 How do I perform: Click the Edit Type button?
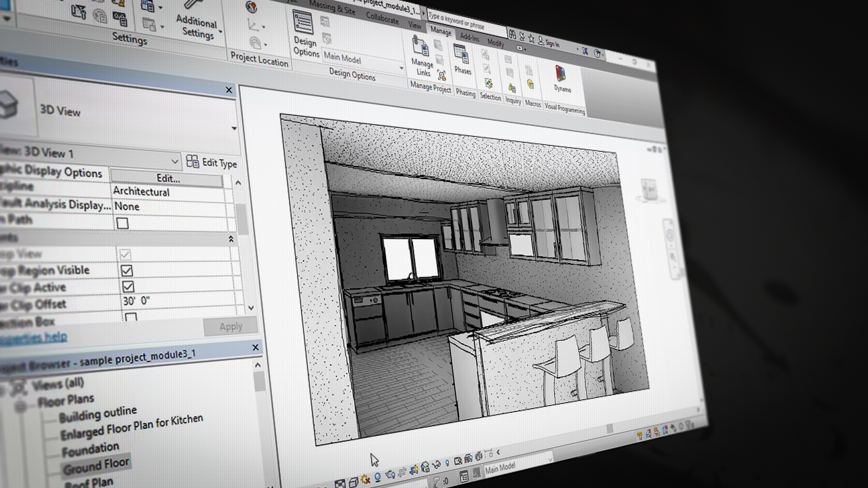212,163
